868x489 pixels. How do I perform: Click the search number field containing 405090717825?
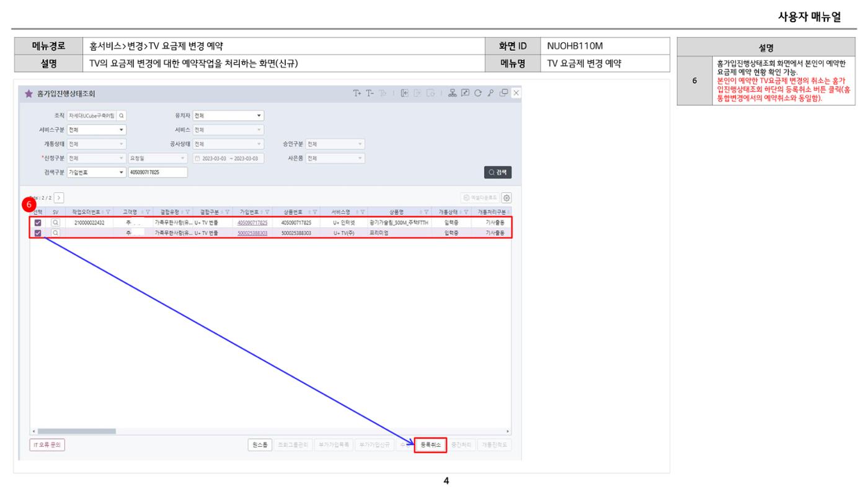pyautogui.click(x=157, y=173)
